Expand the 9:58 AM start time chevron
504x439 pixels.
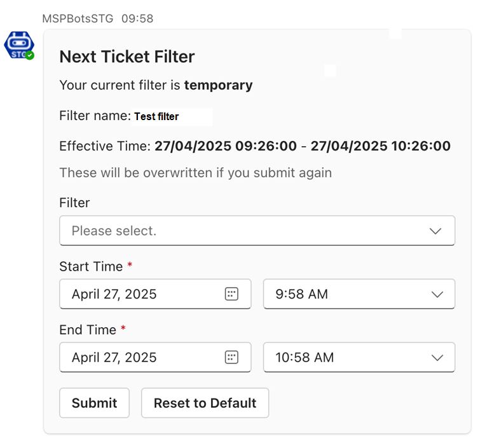coord(437,294)
